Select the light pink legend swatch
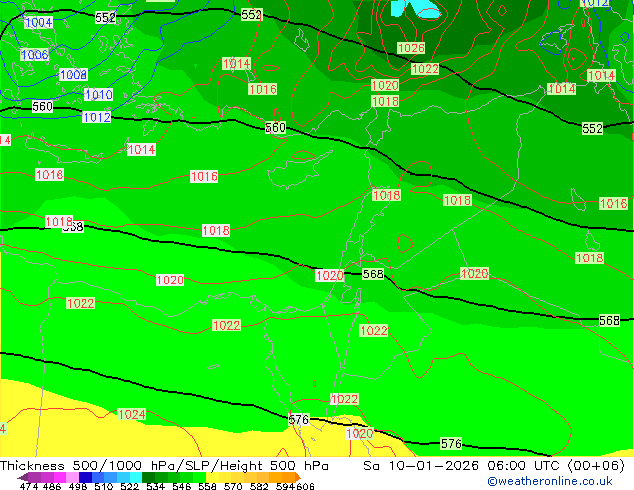 click(72, 477)
